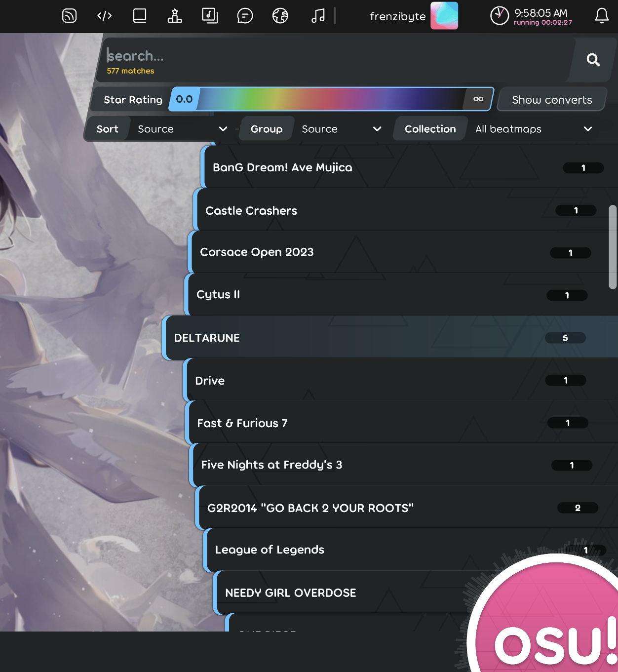Click the infinity maximum star rating handle

[x=478, y=99]
